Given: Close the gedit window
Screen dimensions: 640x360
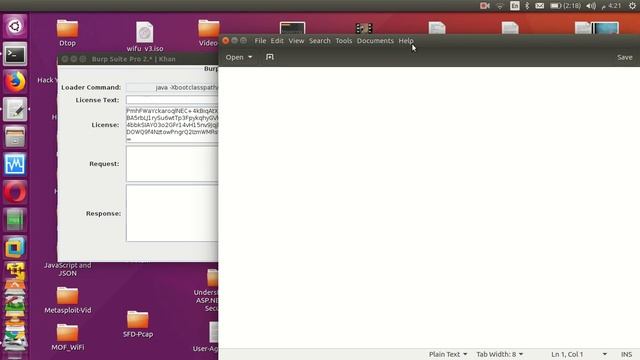Looking at the screenshot, I should [x=226, y=40].
